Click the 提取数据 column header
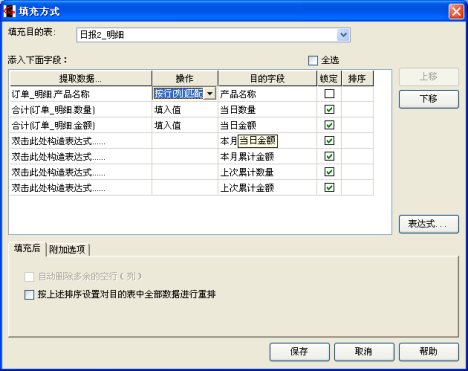468x371 pixels. point(81,78)
